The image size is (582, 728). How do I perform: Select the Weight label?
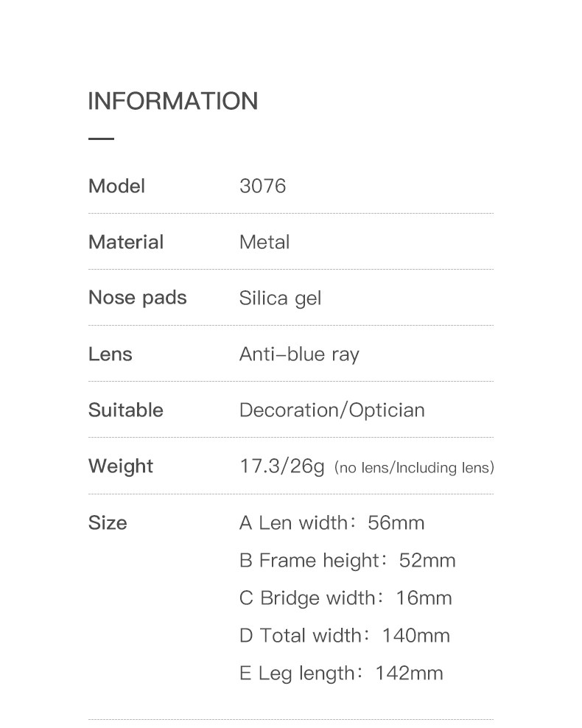point(121,466)
